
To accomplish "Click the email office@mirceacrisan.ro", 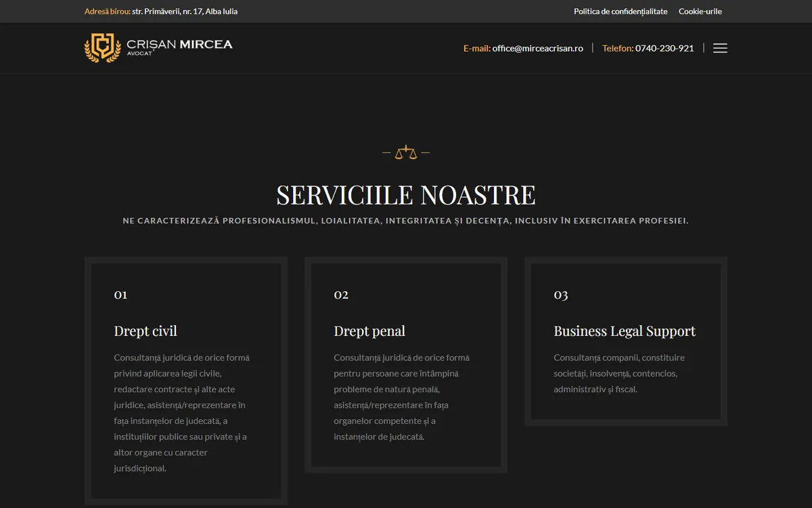I will (x=538, y=48).
